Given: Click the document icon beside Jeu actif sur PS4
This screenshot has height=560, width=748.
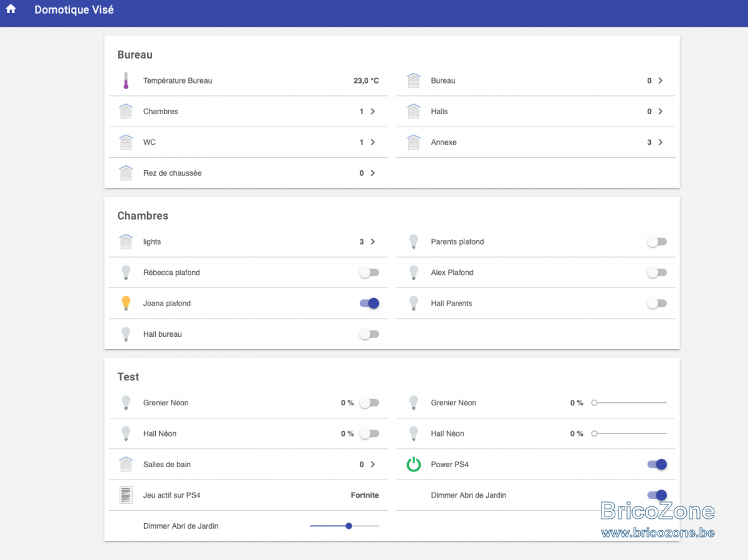Looking at the screenshot, I should click(126, 495).
